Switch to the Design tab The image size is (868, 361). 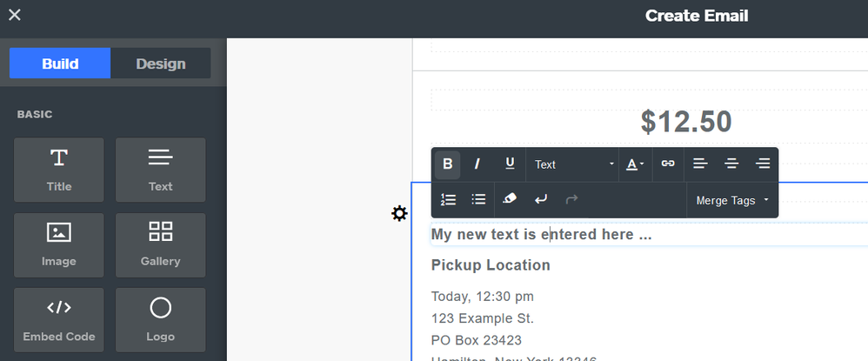point(161,64)
